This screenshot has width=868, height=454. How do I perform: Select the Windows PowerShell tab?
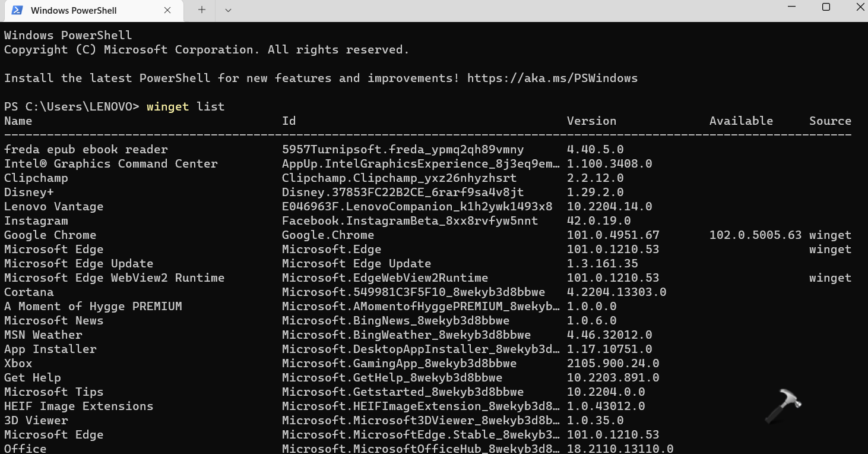pyautogui.click(x=74, y=11)
